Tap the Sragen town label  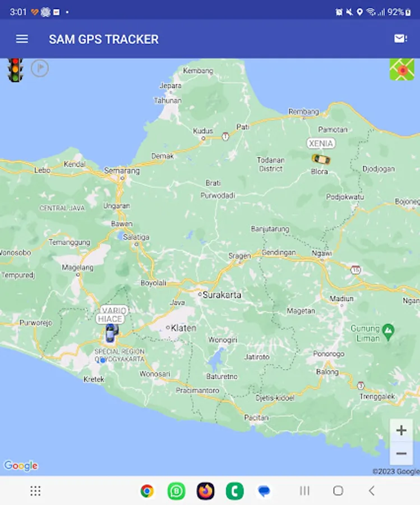pos(239,256)
